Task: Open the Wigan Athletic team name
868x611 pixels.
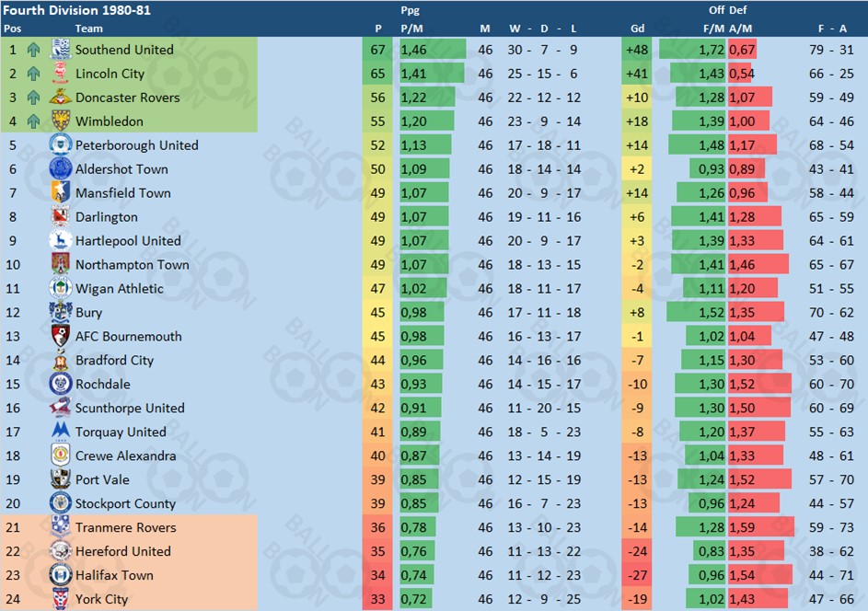Action: pyautogui.click(x=120, y=288)
